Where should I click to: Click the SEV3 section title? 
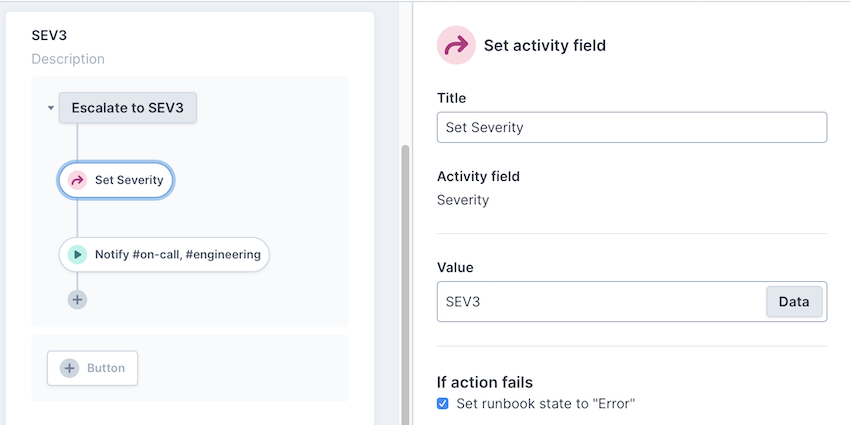point(49,35)
